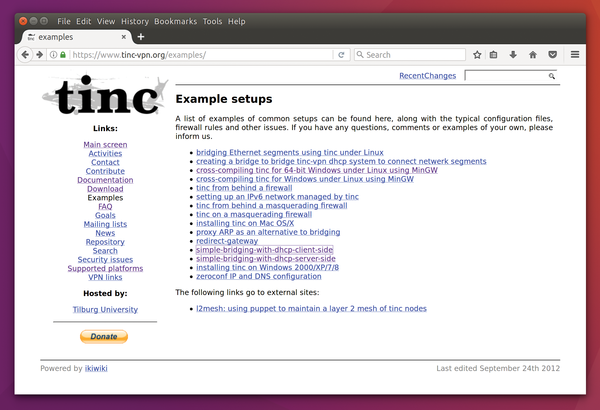The height and width of the screenshot is (410, 600).
Task: Open installing tinc on Windows 2000/XP/7/8
Action: click(x=267, y=267)
